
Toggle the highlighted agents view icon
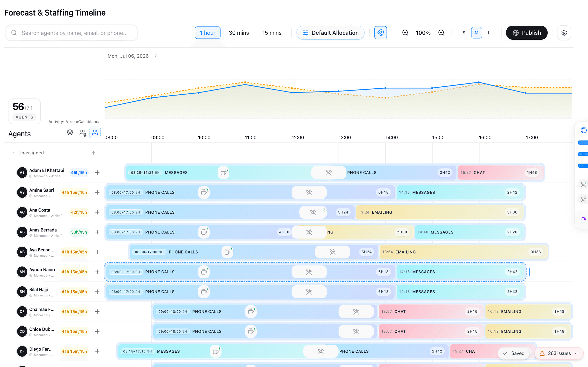[x=95, y=133]
